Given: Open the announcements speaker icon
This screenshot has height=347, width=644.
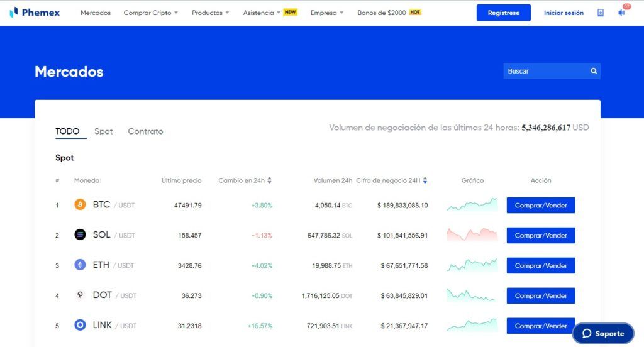Looking at the screenshot, I should [x=621, y=13].
